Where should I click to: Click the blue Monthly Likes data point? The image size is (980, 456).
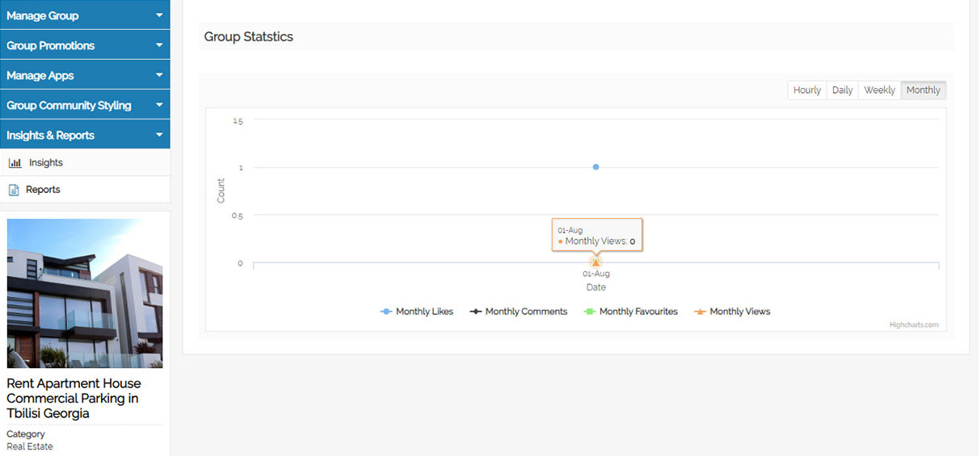[x=595, y=167]
